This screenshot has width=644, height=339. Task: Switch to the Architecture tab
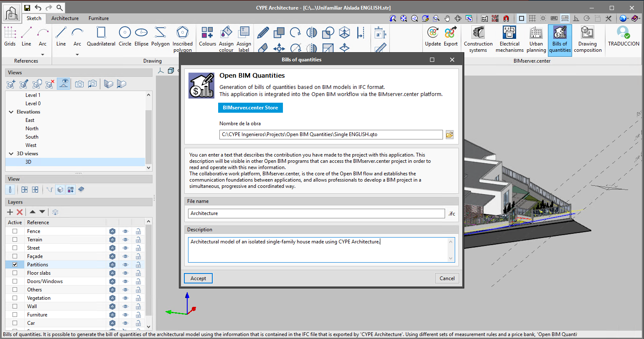point(65,18)
